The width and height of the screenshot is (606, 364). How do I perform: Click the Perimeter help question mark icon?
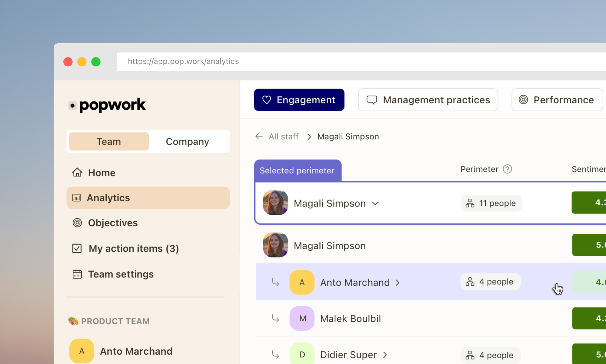pyautogui.click(x=507, y=169)
